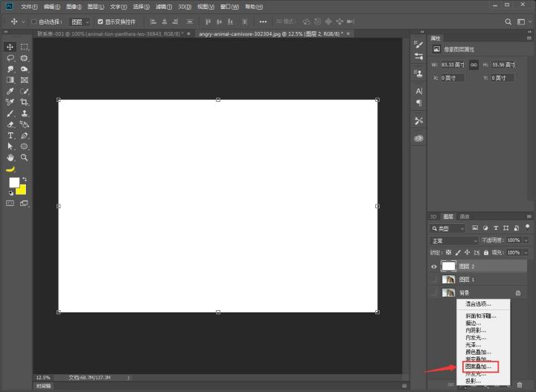Click the link width and height icon
This screenshot has height=392, width=536.
pyautogui.click(x=473, y=65)
